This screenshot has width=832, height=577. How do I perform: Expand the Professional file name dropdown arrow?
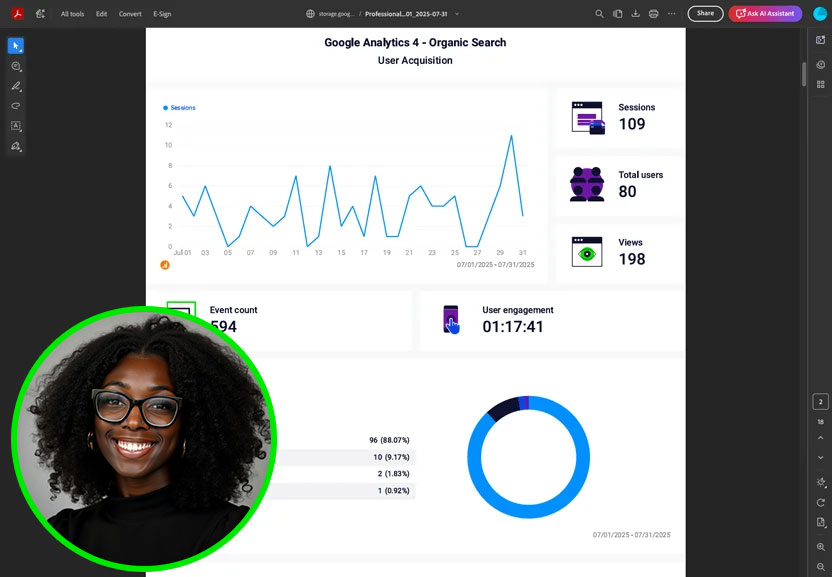point(457,14)
